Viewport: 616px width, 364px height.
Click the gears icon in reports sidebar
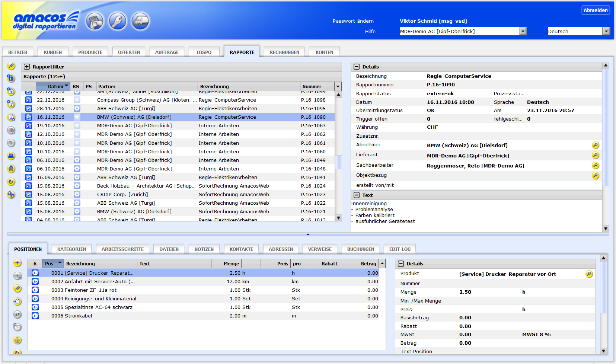[11, 195]
